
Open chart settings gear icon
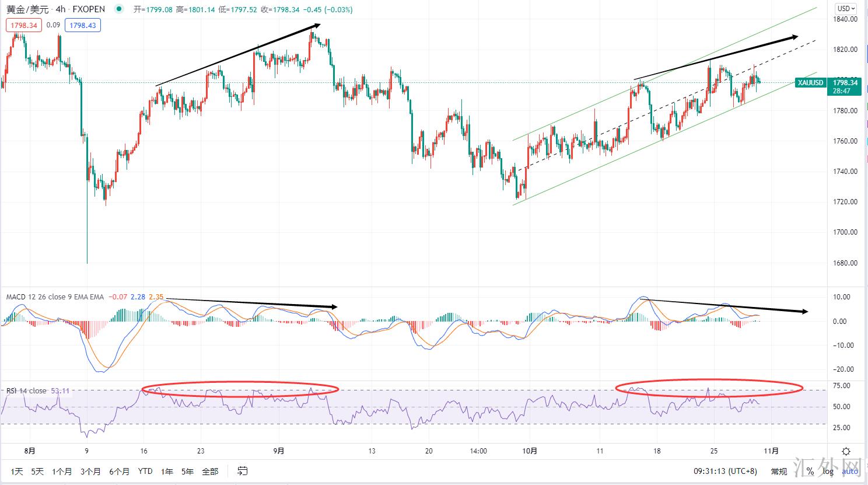(846, 451)
